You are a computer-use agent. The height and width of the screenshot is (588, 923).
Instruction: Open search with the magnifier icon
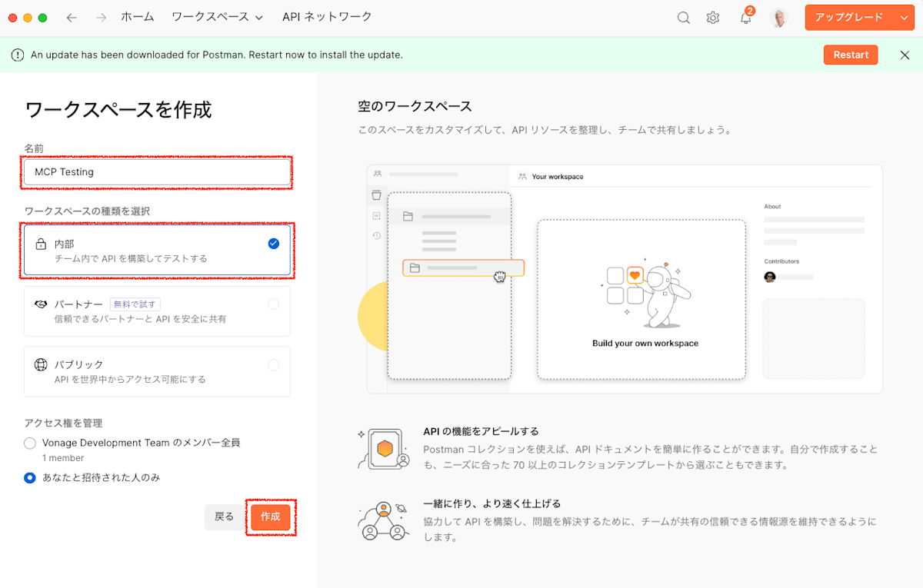pos(683,18)
